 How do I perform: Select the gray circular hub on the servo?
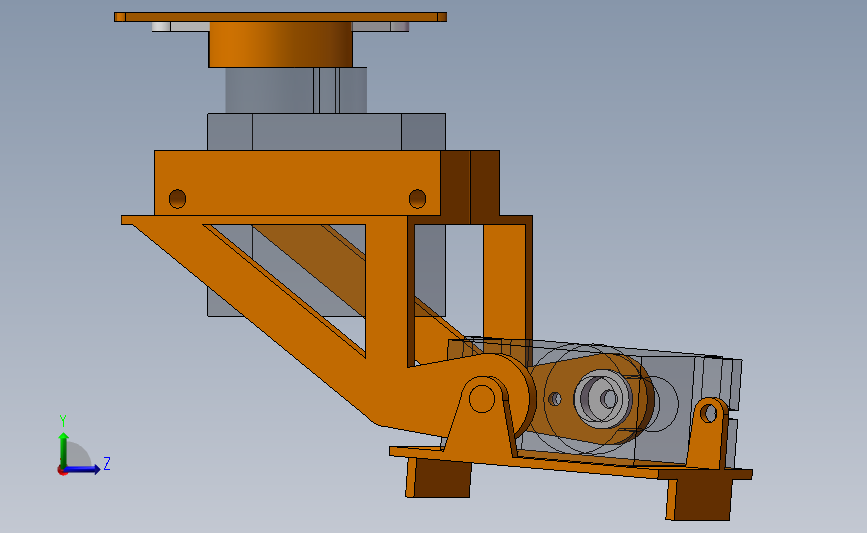(603, 398)
